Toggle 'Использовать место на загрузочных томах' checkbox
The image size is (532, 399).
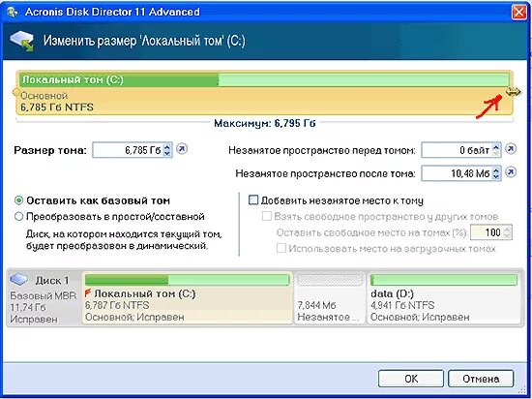point(281,248)
